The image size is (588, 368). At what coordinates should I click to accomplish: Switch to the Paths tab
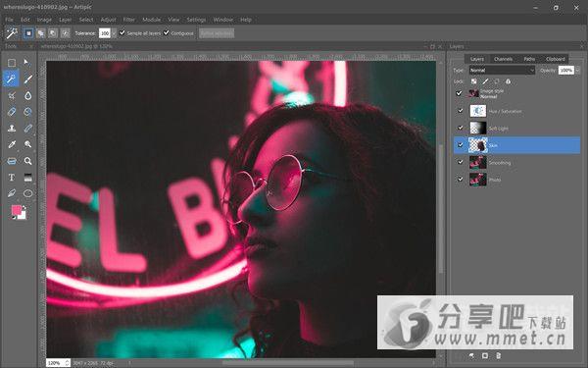tap(529, 59)
